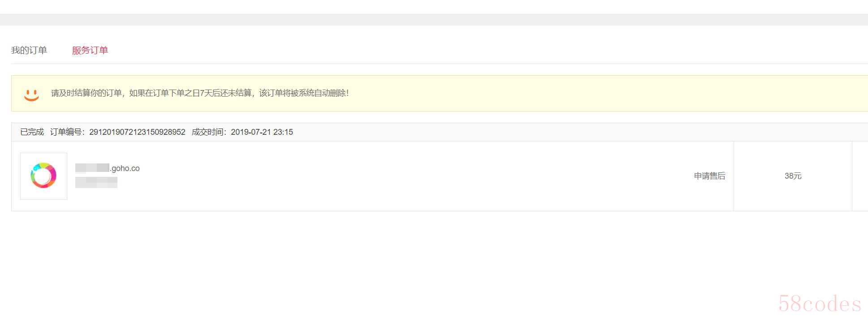Open the 服务订单 tab
Image resolution: width=868 pixels, height=317 pixels.
coord(90,50)
